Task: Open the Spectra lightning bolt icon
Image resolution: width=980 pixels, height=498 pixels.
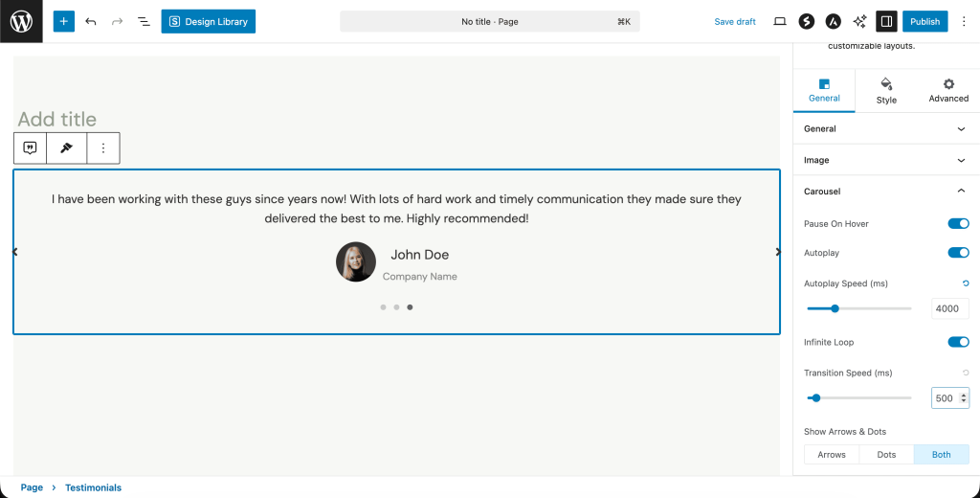Action: point(806,21)
